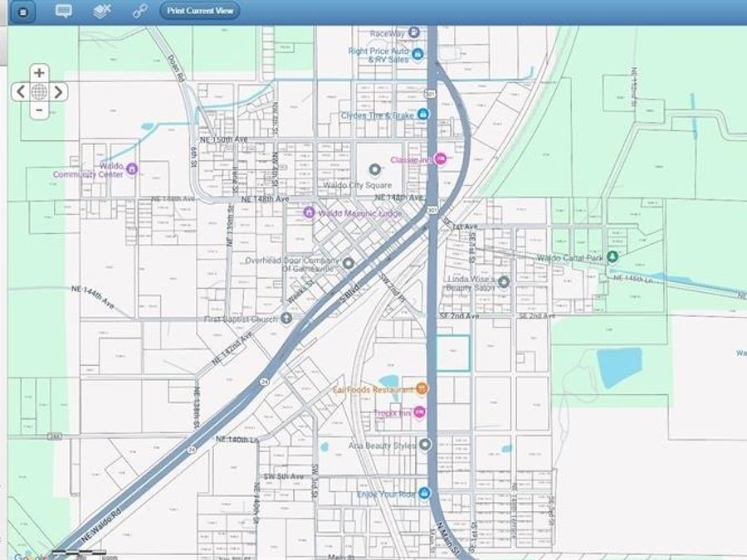
Task: Click the Waldo Canal Park marker
Action: coord(613,257)
